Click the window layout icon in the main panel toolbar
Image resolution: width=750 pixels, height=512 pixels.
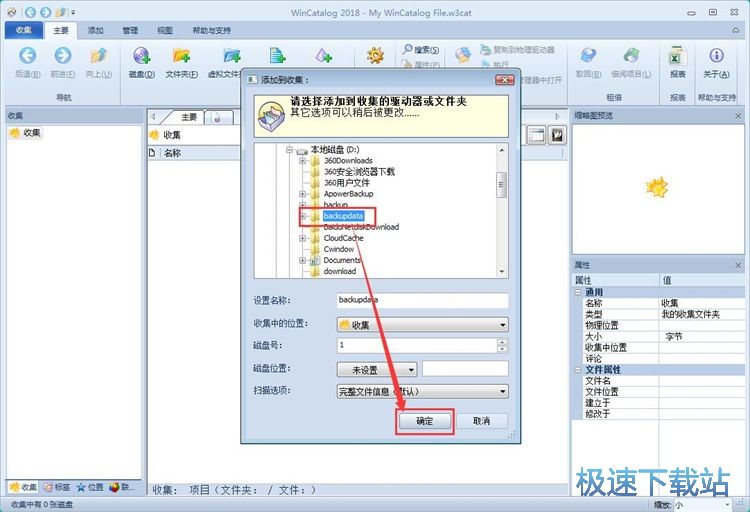point(537,135)
